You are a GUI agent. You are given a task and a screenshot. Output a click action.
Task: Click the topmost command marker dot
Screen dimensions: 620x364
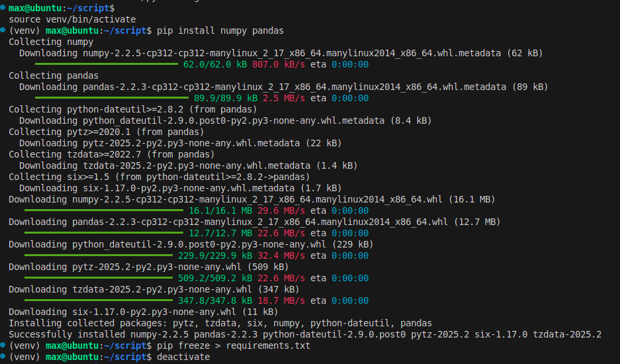[3, 8]
